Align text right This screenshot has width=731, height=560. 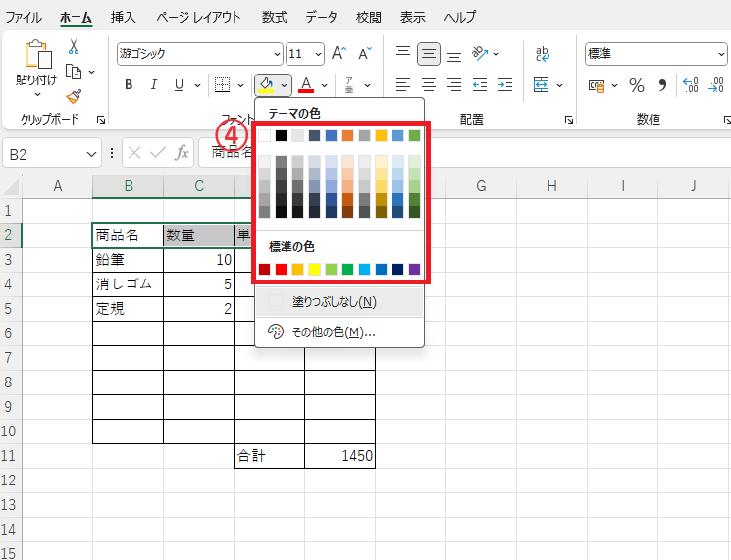tap(454, 84)
